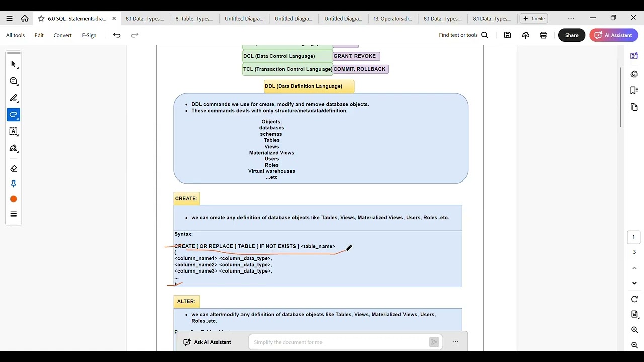Viewport: 644px width, 362px height.
Task: Click the CREATE: heading label
Action: [186, 199]
